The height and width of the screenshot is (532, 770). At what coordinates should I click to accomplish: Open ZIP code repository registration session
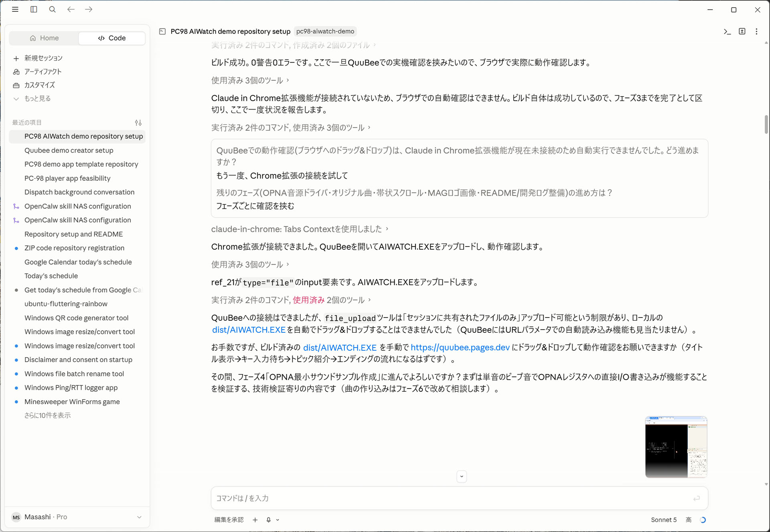coord(77,248)
